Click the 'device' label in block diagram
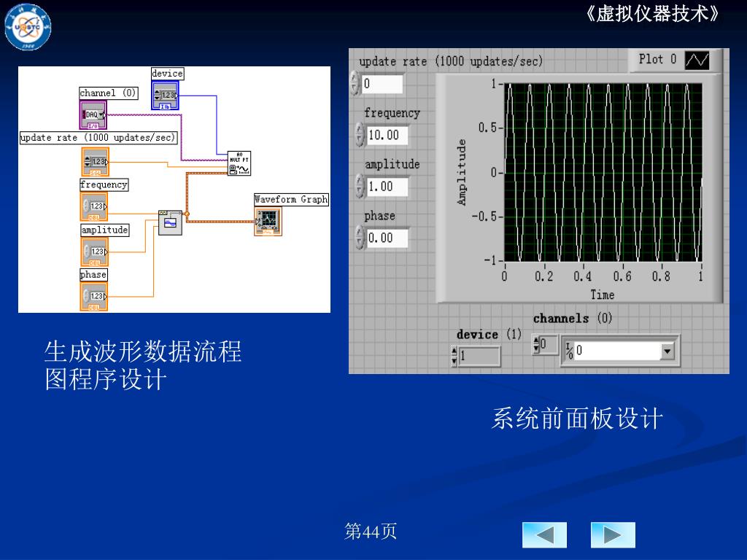747x560 pixels. tap(167, 74)
